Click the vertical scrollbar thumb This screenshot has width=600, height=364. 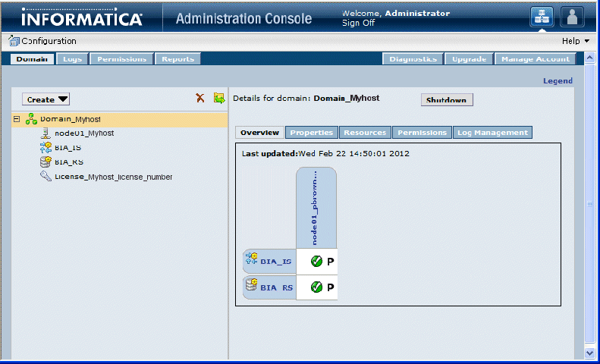coord(589,204)
